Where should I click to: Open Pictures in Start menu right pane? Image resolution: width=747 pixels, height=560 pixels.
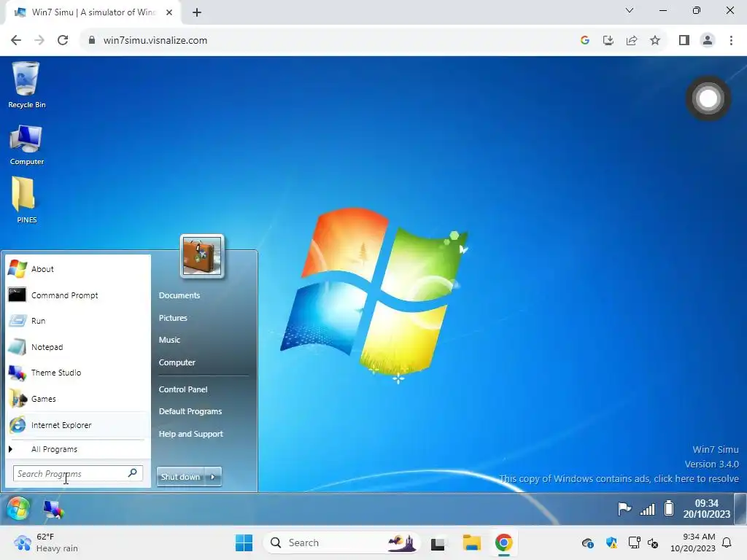point(173,318)
